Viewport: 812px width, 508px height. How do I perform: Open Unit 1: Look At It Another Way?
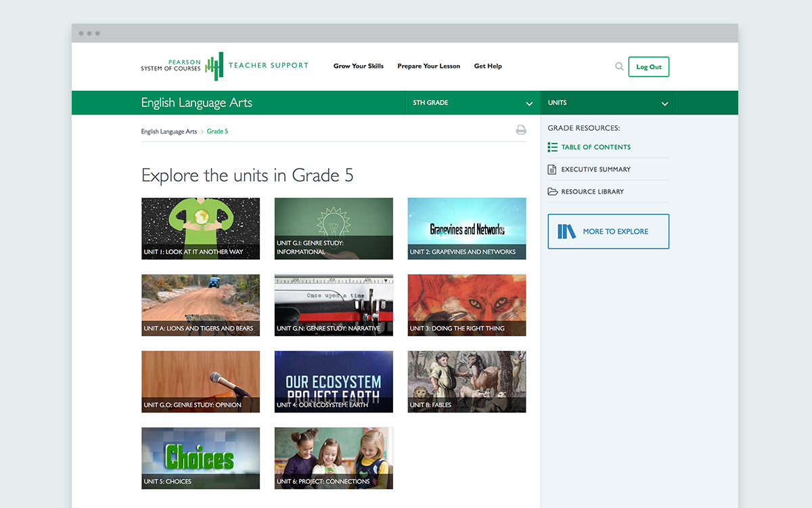click(x=200, y=228)
